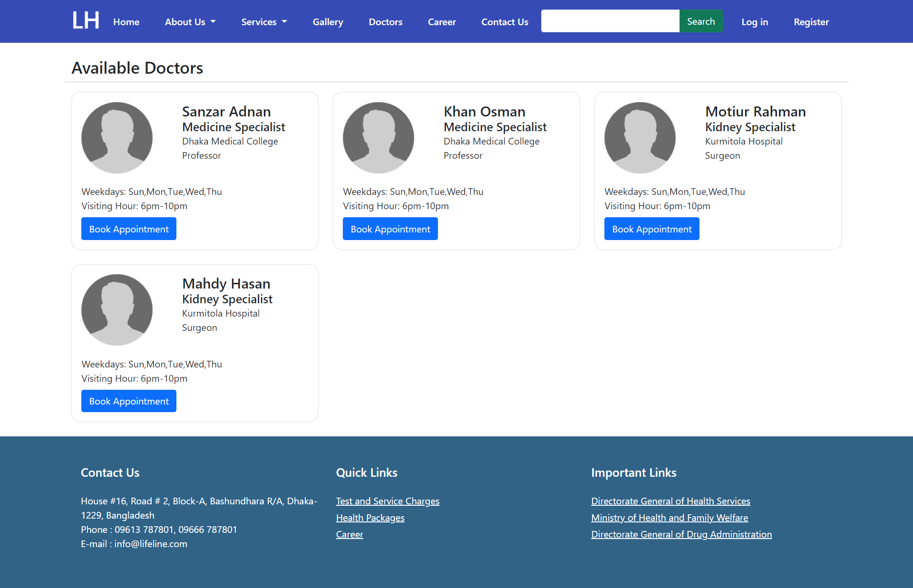The image size is (913, 588).
Task: Click Motiur Rahman's profile avatar
Action: click(x=640, y=138)
